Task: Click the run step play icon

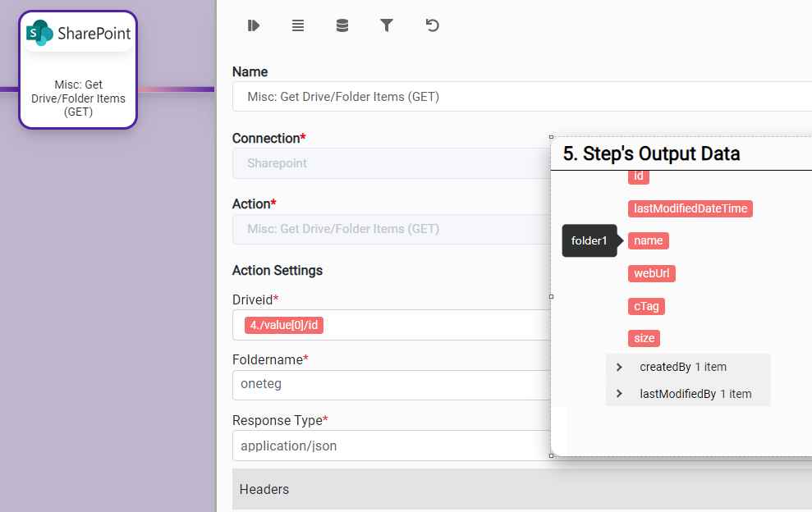Action: pos(254,25)
